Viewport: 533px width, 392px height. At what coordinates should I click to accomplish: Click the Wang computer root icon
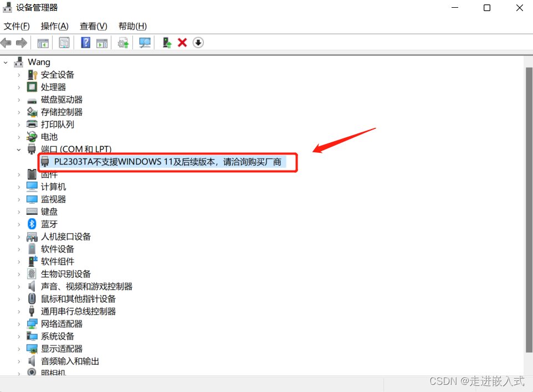point(18,62)
